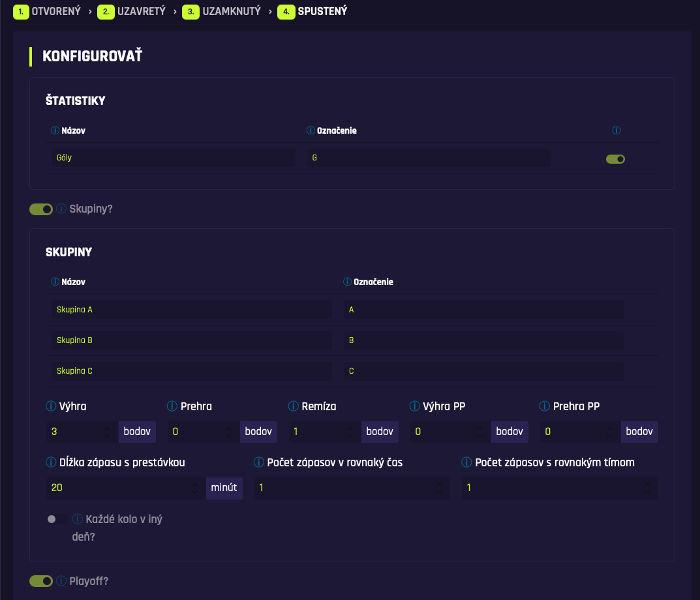This screenshot has height=600, width=700.
Task: Click info icon next to Výhra
Action: tap(51, 406)
